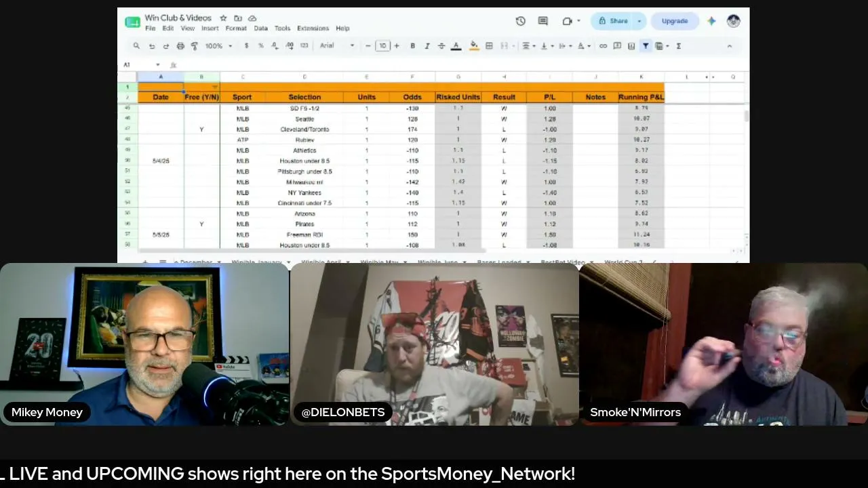Screen dimensions: 868x488
Task: Rename the Win Club & Videos title
Action: tap(178, 18)
